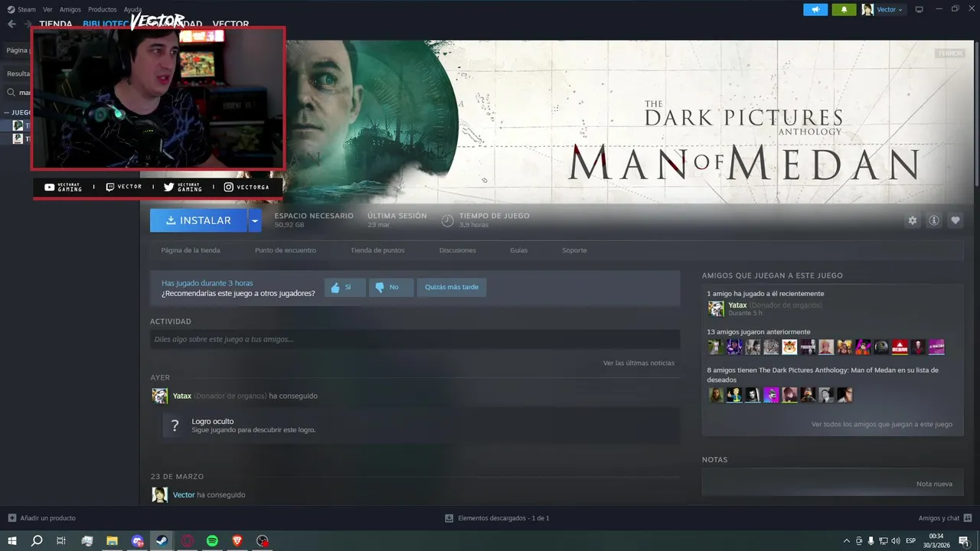Image resolution: width=980 pixels, height=551 pixels.
Task: Open Steam announcements megaphone button
Action: [815, 9]
